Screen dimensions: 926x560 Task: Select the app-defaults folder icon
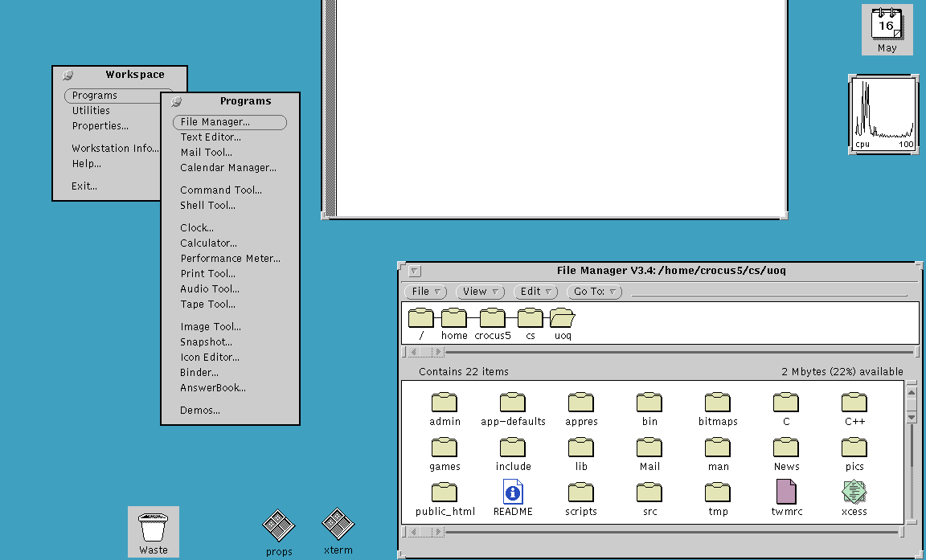[513, 403]
